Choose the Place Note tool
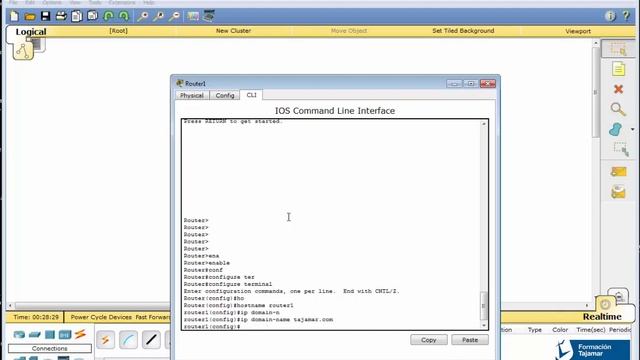This screenshot has width=640, height=360. tap(618, 69)
